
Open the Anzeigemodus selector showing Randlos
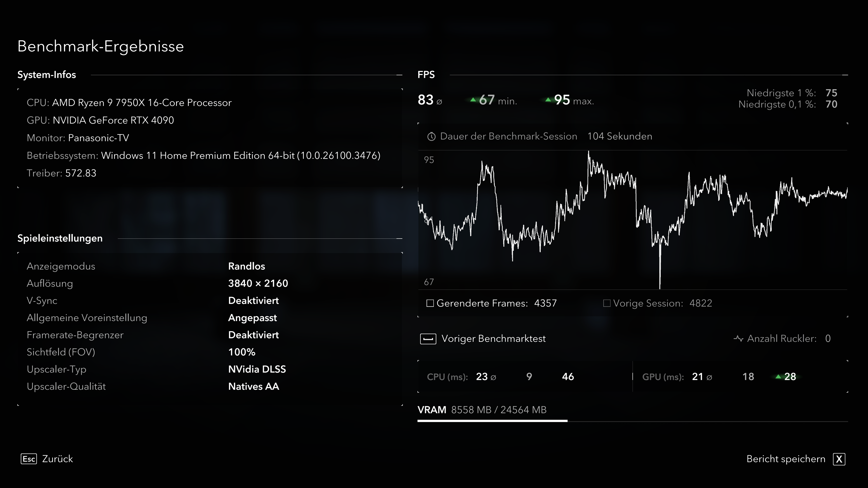tap(247, 266)
